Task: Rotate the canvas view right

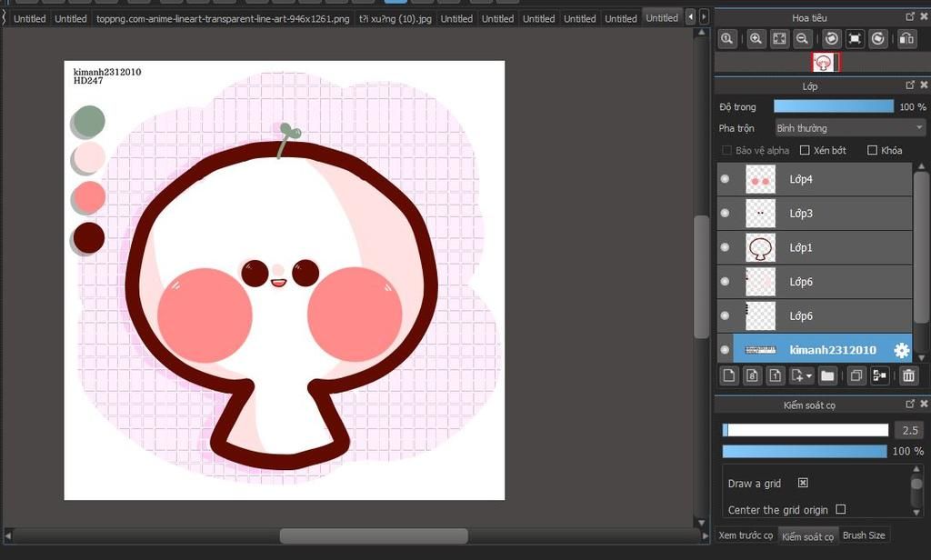Action: tap(877, 39)
